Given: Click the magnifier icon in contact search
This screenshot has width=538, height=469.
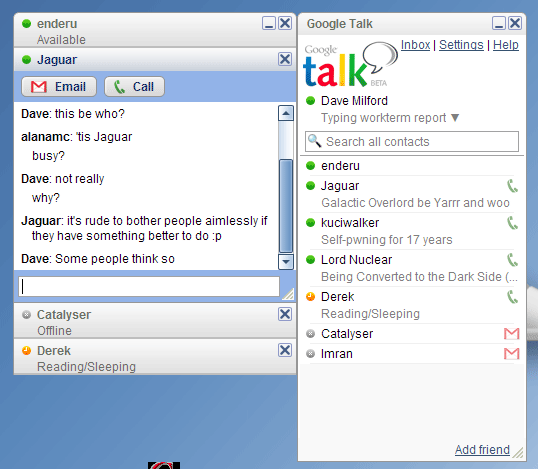Looking at the screenshot, I should [x=315, y=141].
